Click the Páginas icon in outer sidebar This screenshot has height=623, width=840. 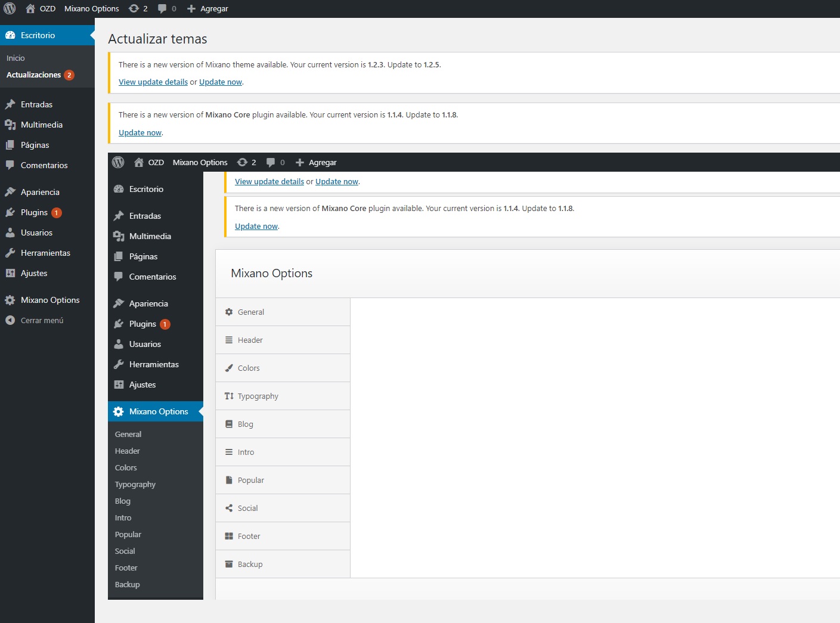(10, 145)
